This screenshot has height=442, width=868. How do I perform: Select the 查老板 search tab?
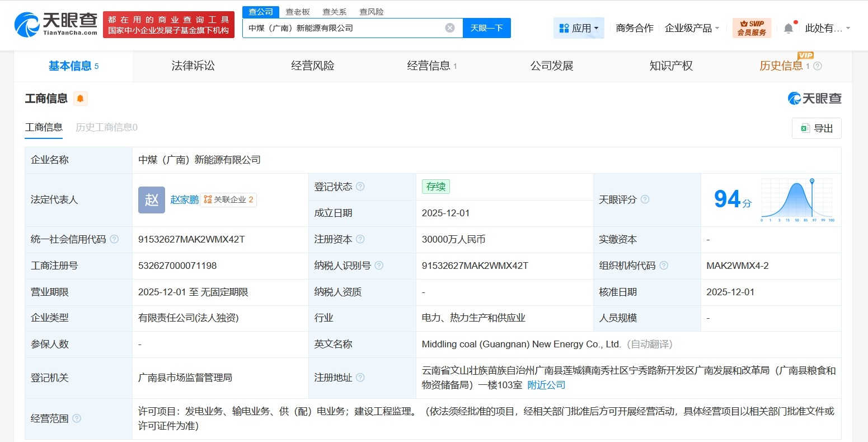tap(297, 11)
